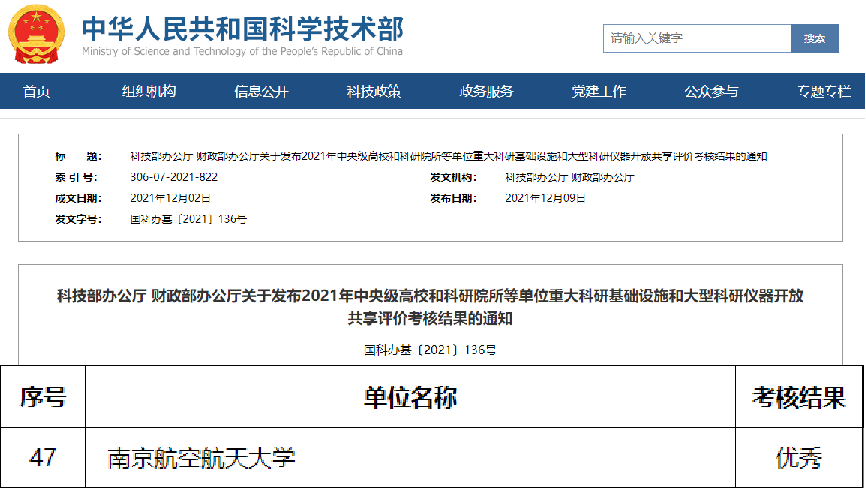This screenshot has width=866, height=489.
Task: Click the 优秀 result cell
Action: pos(799,458)
